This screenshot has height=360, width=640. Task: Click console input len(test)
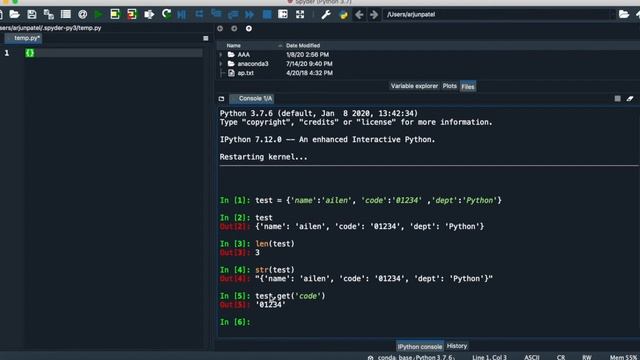(275, 244)
